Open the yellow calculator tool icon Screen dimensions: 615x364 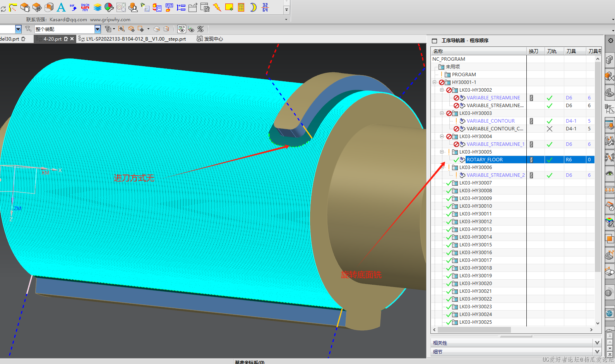click(x=241, y=7)
